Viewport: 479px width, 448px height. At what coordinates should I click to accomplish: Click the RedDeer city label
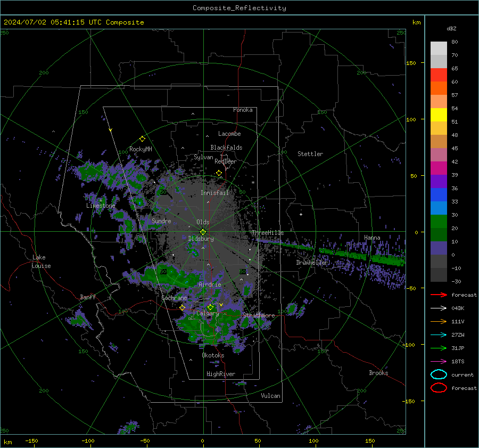(226, 161)
